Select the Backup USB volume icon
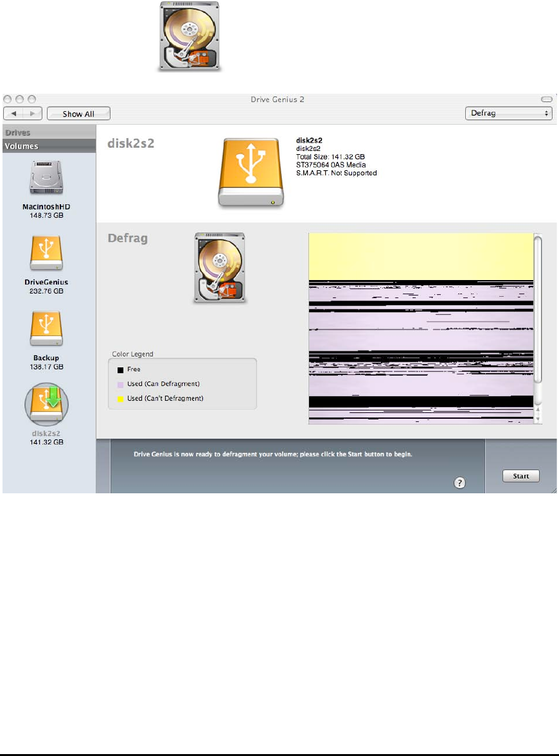 point(46,329)
